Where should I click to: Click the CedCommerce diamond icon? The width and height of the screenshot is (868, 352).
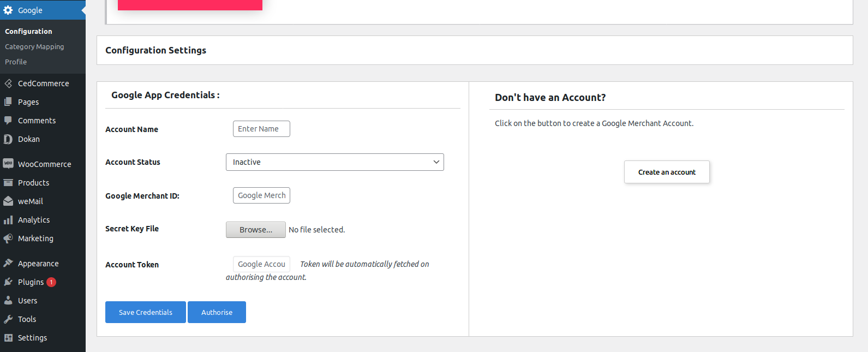pyautogui.click(x=8, y=83)
